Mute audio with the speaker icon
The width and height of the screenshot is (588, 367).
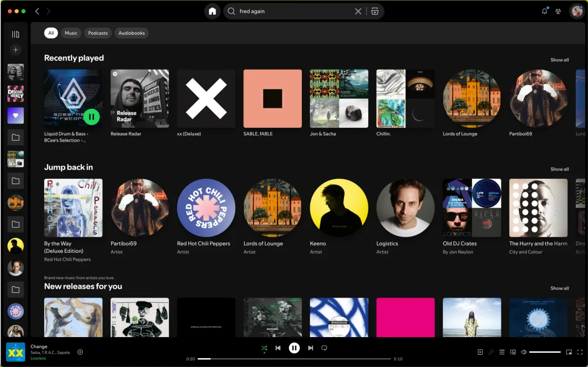click(524, 352)
